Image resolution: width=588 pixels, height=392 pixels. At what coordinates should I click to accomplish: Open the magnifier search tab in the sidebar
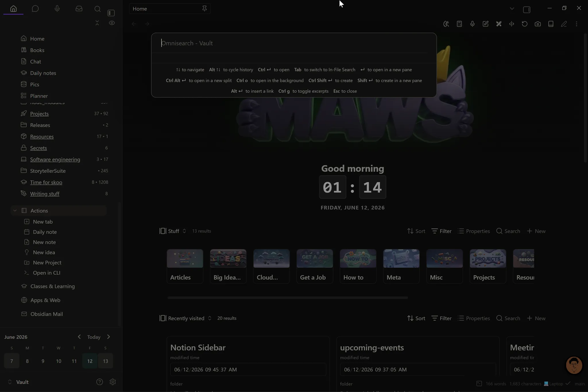97,9
